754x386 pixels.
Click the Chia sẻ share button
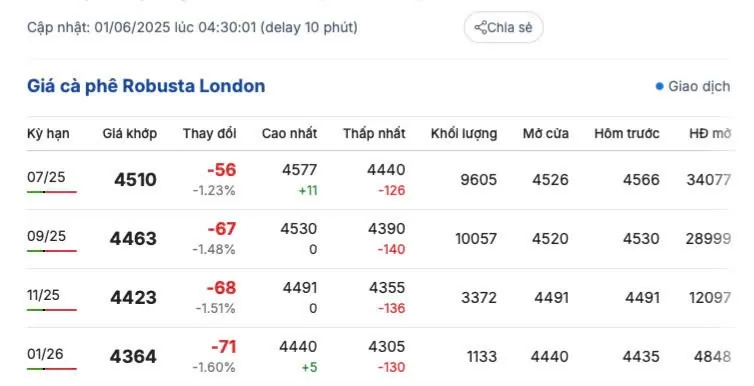(503, 27)
